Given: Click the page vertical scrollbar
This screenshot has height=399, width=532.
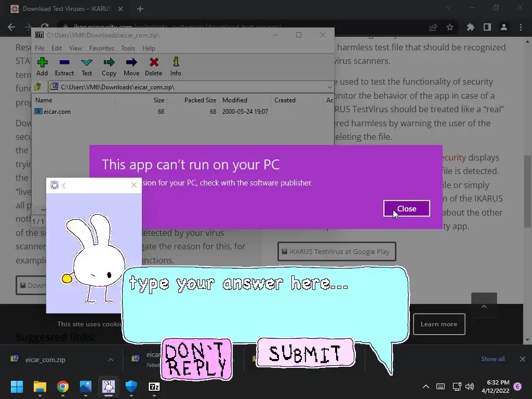Looking at the screenshot, I should [527, 190].
